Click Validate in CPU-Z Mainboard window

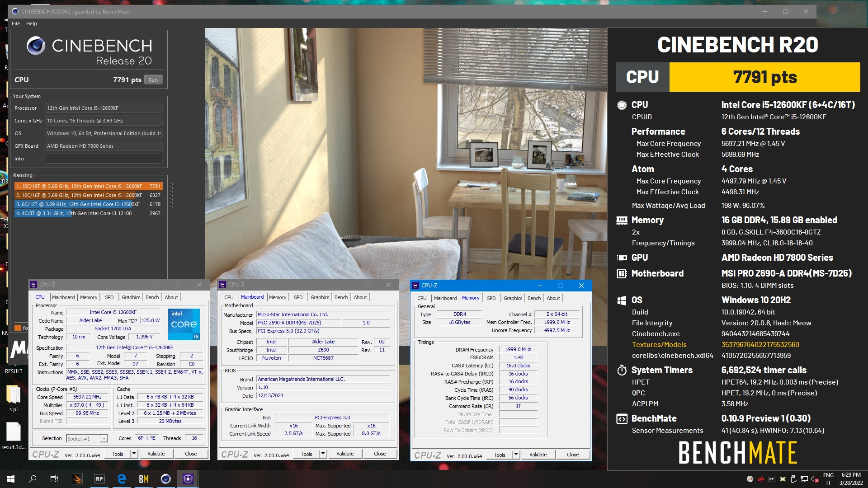tap(345, 454)
